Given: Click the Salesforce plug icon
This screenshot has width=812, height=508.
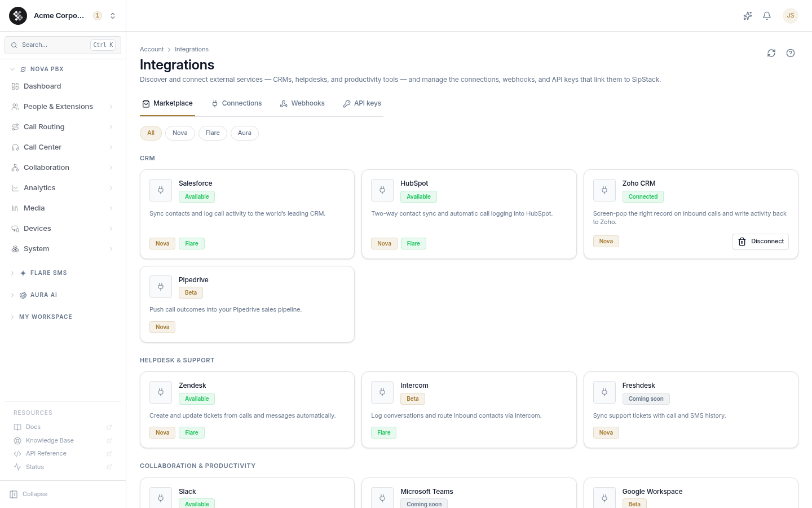Looking at the screenshot, I should [x=161, y=190].
